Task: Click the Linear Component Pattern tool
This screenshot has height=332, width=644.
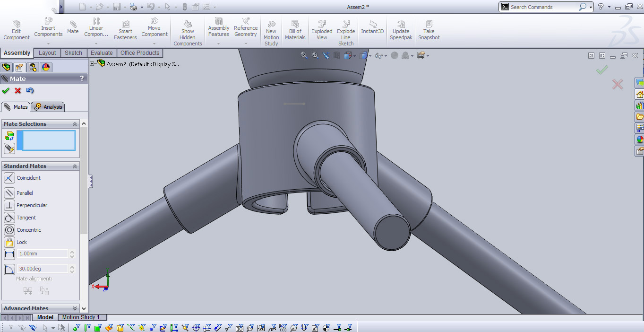Action: 96,27
